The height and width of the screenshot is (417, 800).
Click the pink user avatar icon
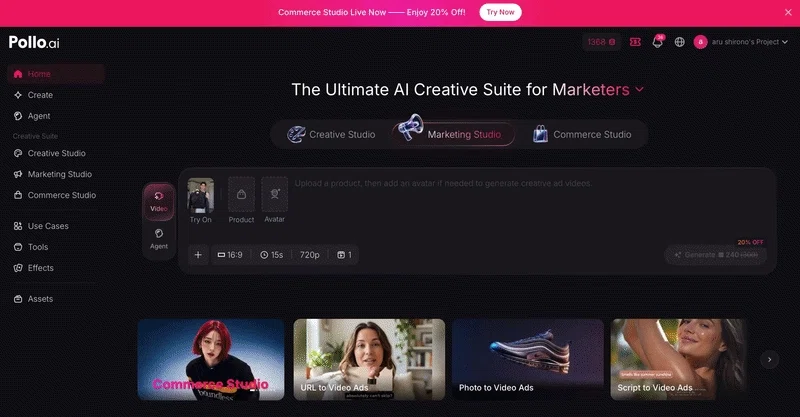[x=700, y=42]
